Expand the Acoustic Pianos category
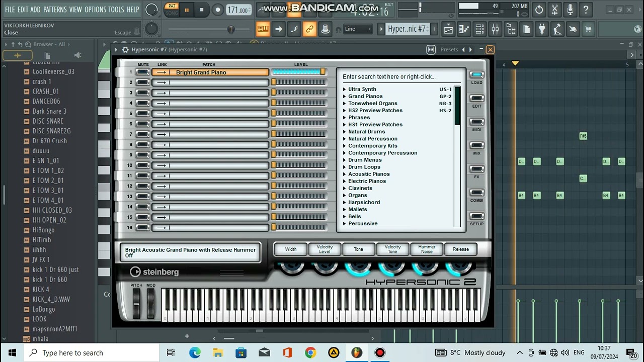 click(x=345, y=174)
